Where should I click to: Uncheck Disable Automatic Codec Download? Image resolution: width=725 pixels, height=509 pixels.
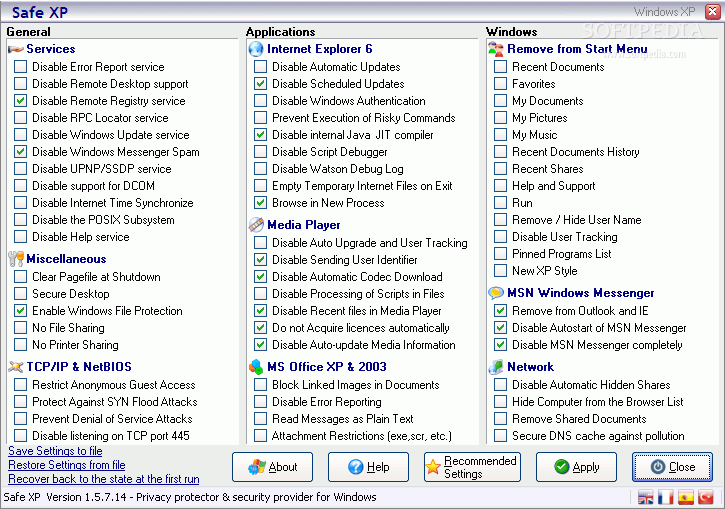pyautogui.click(x=260, y=277)
